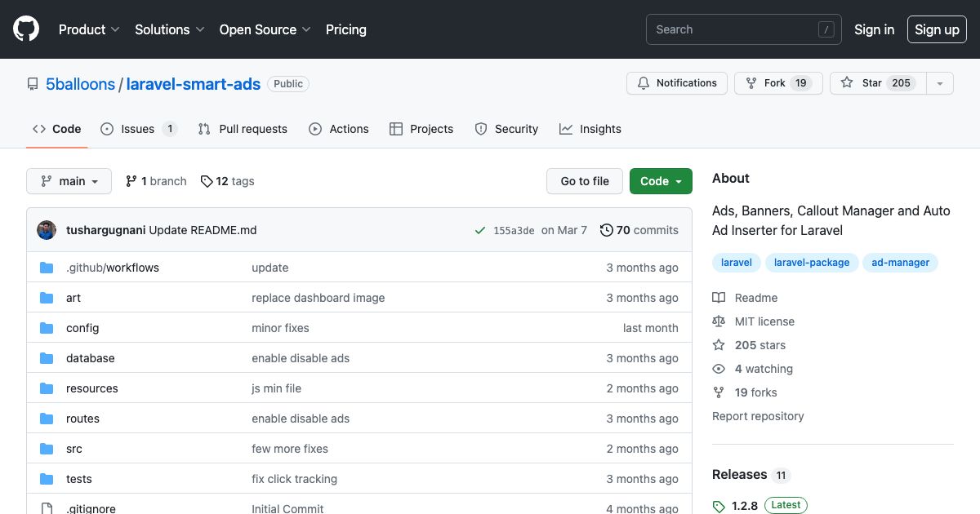Click the 1.2.8 Latest release badge
The image size is (980, 514).
(759, 505)
